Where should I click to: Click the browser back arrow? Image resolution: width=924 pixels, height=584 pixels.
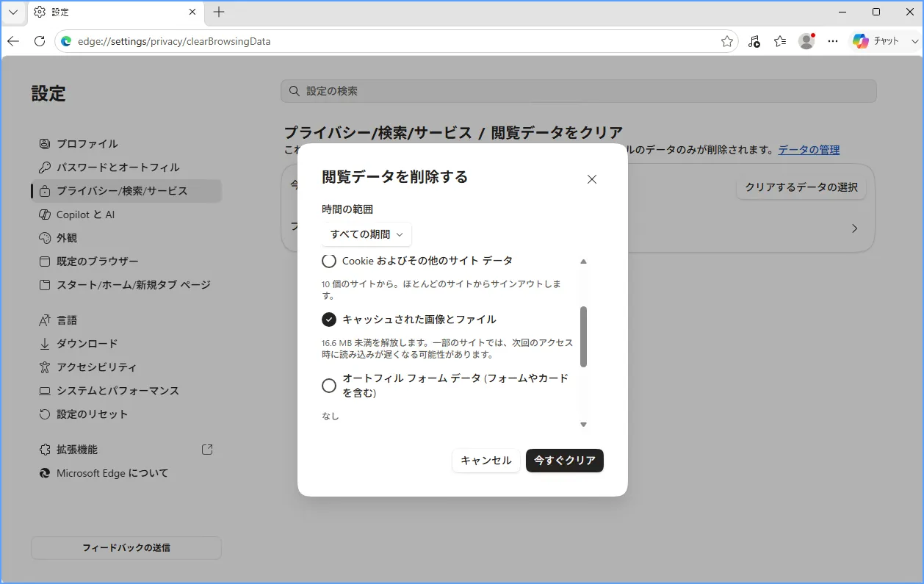pyautogui.click(x=13, y=41)
